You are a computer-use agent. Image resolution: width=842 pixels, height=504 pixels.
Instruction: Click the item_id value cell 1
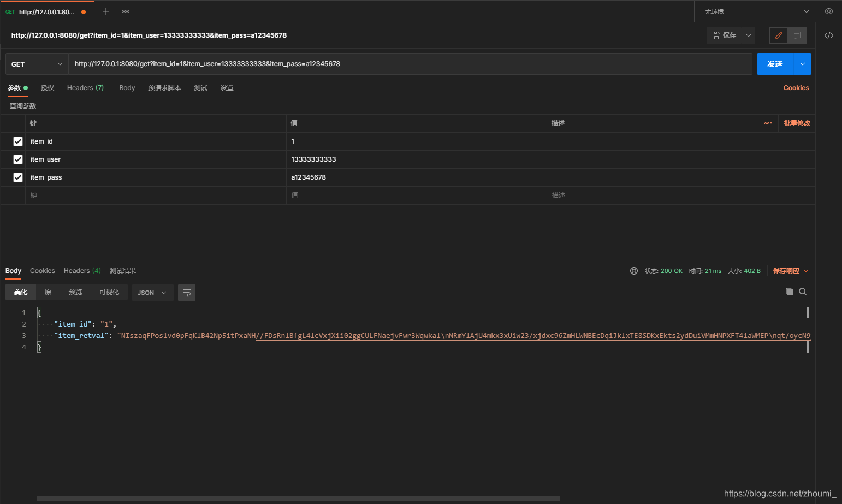(x=417, y=141)
